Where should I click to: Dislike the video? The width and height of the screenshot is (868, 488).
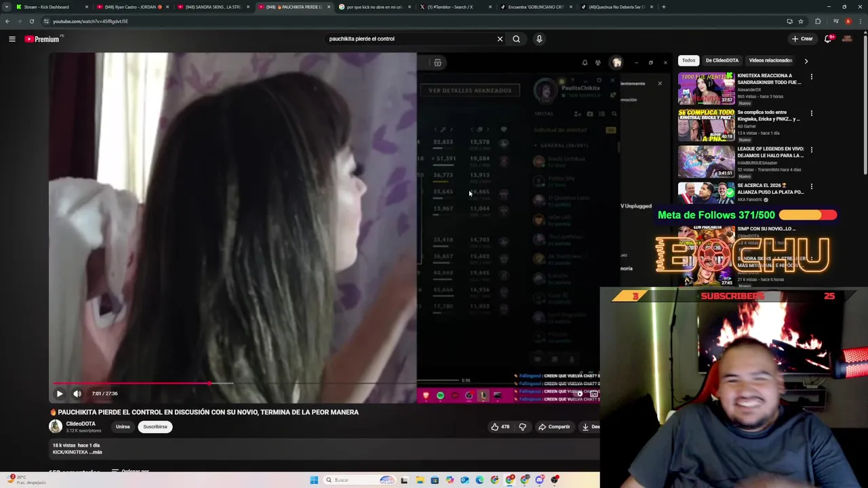point(522,426)
